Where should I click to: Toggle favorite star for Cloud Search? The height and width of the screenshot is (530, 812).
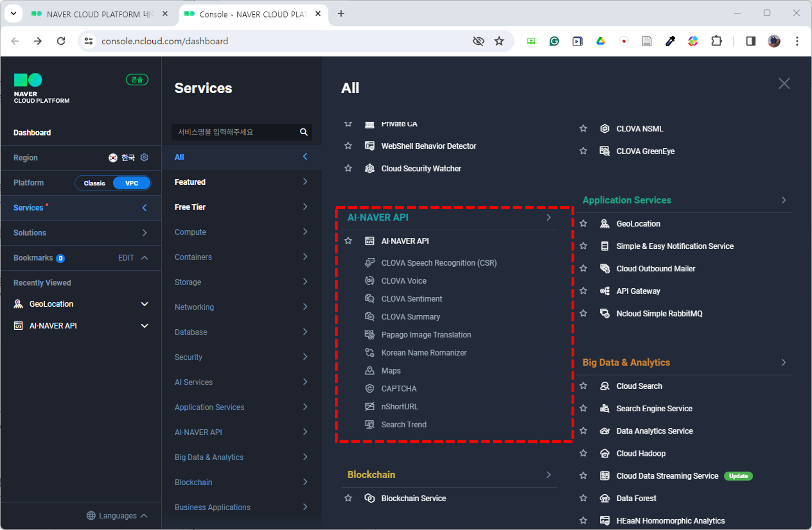583,386
